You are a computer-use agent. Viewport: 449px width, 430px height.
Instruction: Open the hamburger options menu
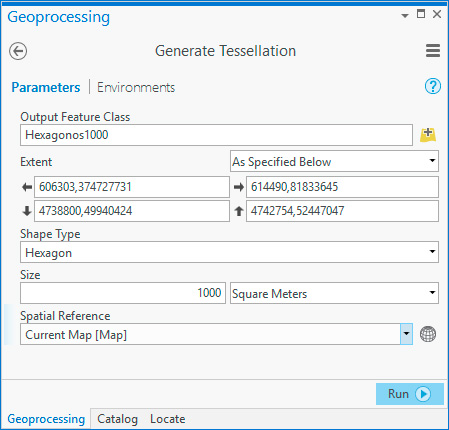[x=433, y=51]
